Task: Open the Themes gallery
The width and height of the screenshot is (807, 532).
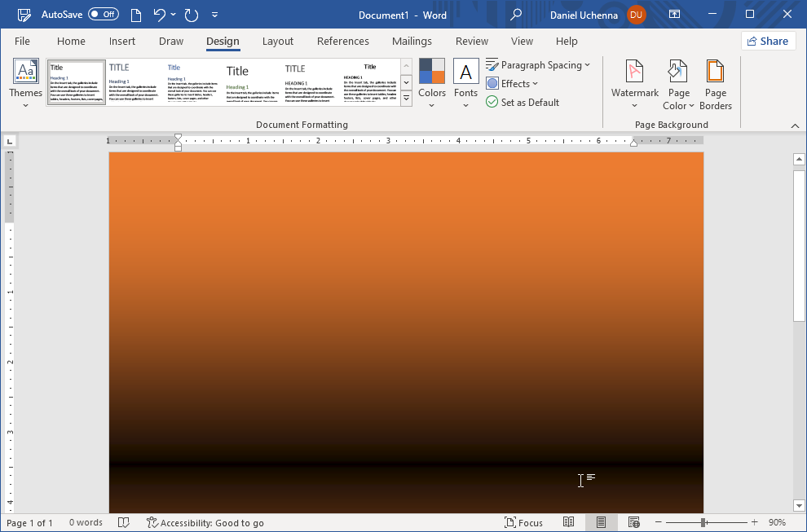Action: [x=25, y=81]
